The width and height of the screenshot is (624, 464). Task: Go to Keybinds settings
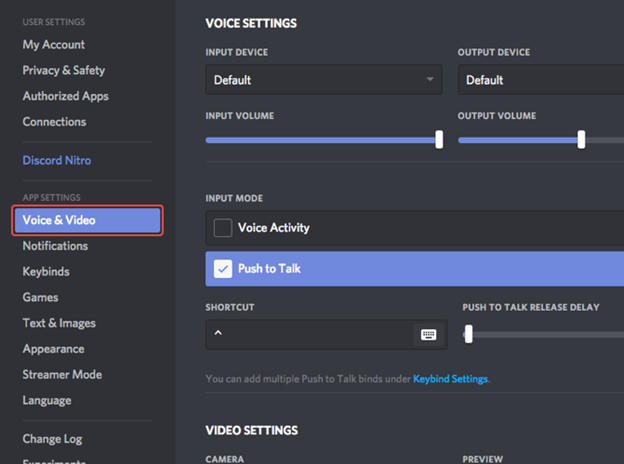[45, 272]
